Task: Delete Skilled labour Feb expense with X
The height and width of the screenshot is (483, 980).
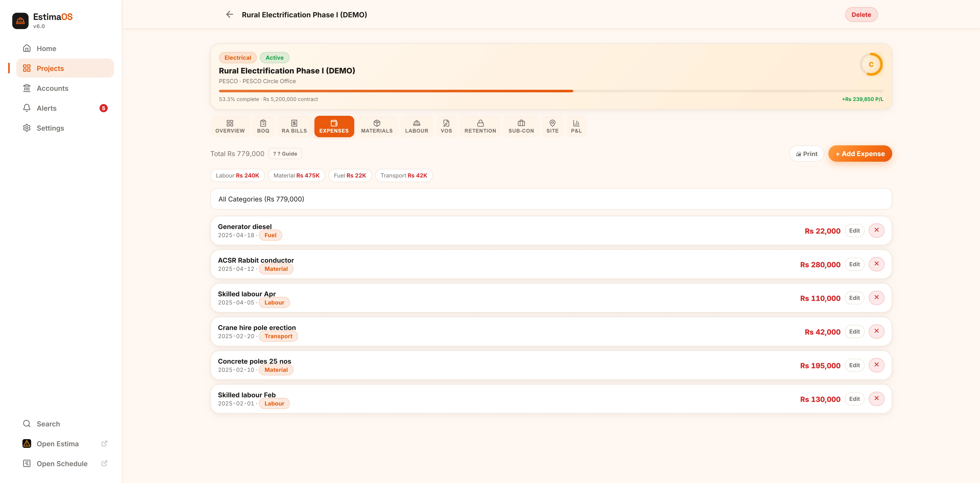Action: pos(877,399)
